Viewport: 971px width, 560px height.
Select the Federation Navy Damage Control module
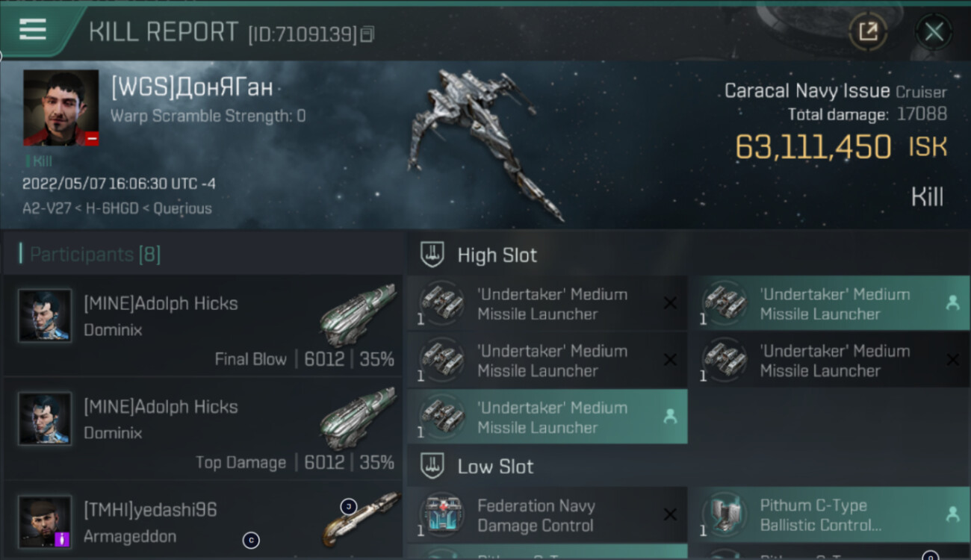tap(547, 515)
